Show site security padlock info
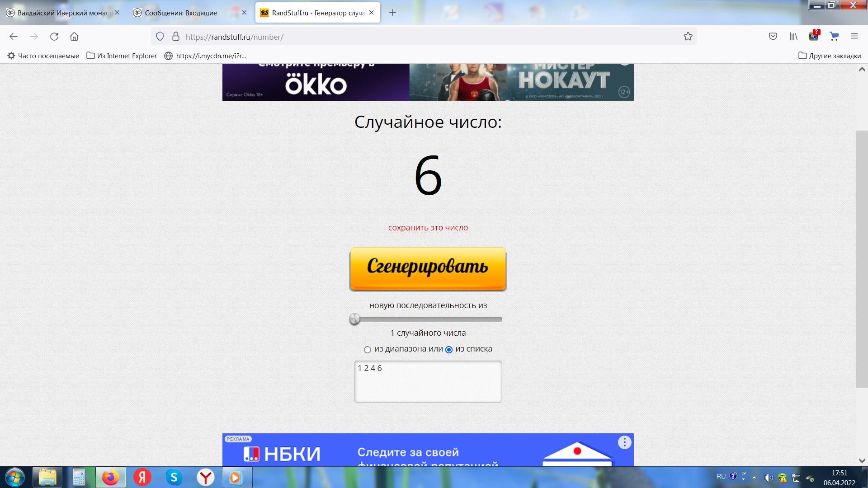Screen dimensions: 868x488 tap(176, 37)
